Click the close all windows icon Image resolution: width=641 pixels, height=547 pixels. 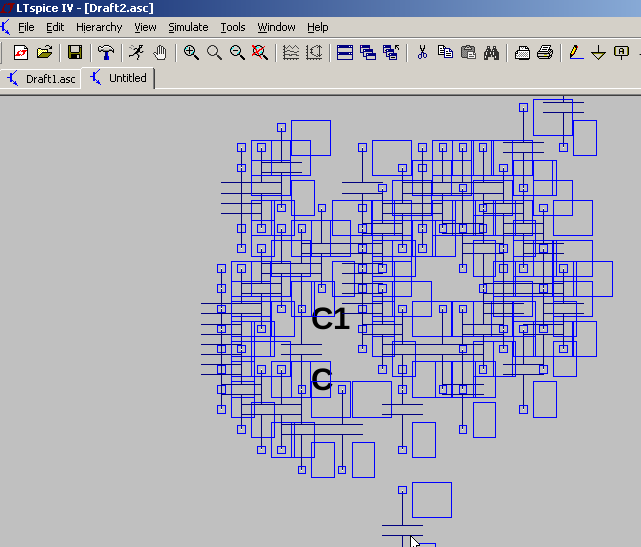(x=391, y=53)
